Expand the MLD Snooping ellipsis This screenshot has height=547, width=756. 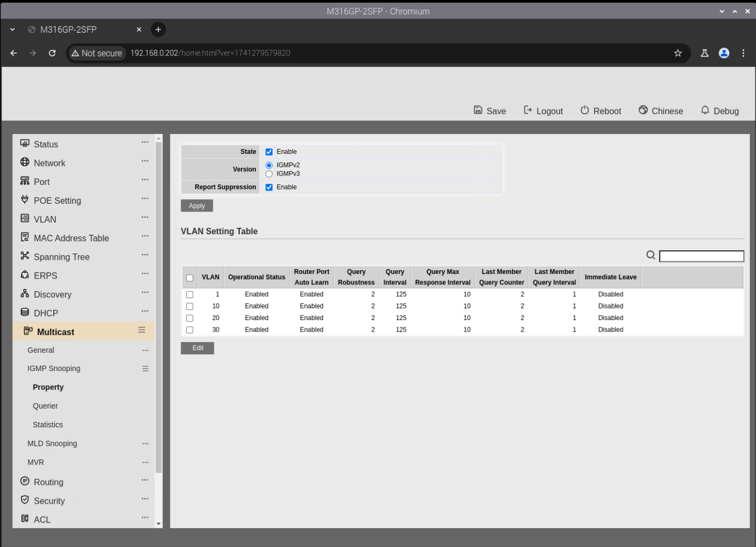pos(145,443)
